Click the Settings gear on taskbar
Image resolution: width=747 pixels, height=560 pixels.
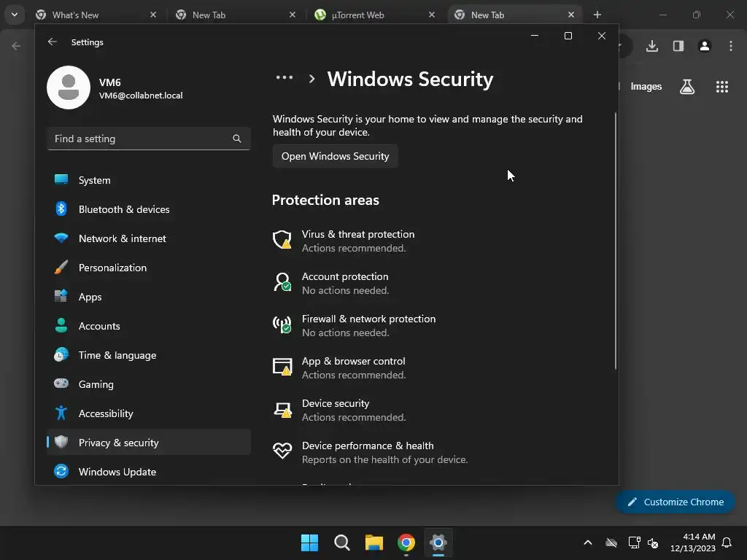click(438, 542)
